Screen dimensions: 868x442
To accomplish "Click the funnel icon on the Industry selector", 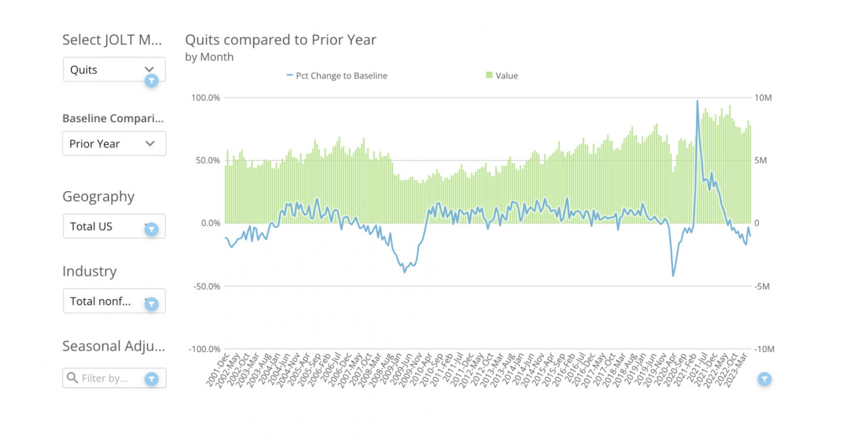I will [x=151, y=304].
